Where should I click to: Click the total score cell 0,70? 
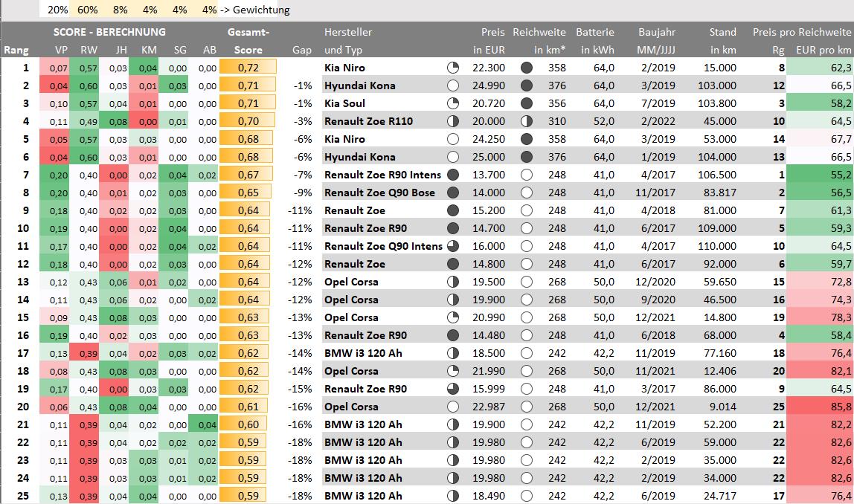pyautogui.click(x=247, y=121)
